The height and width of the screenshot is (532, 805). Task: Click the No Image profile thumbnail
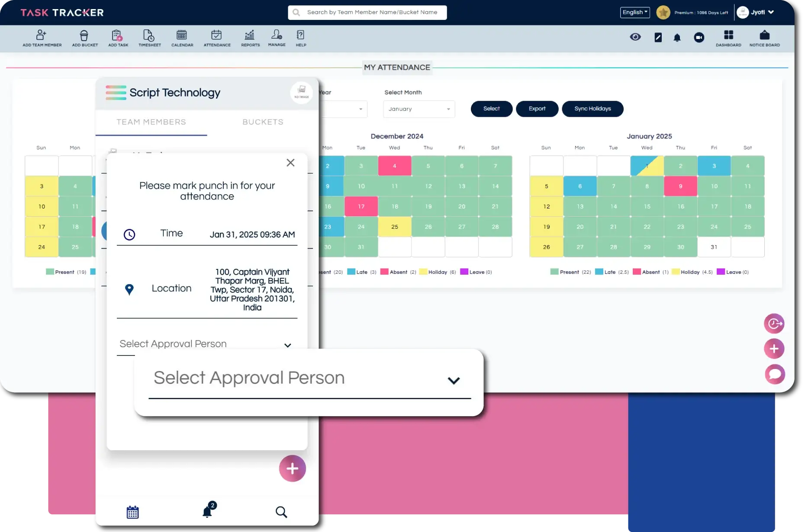pos(301,92)
